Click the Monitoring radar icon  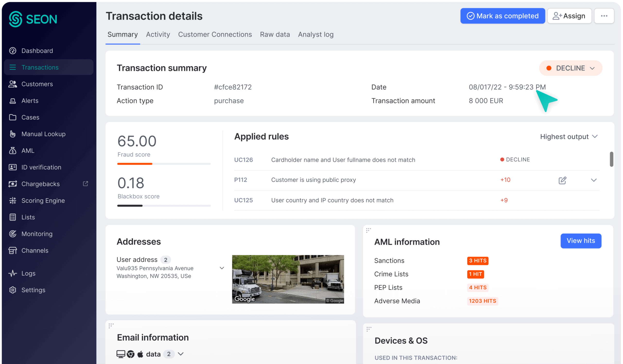click(x=13, y=234)
